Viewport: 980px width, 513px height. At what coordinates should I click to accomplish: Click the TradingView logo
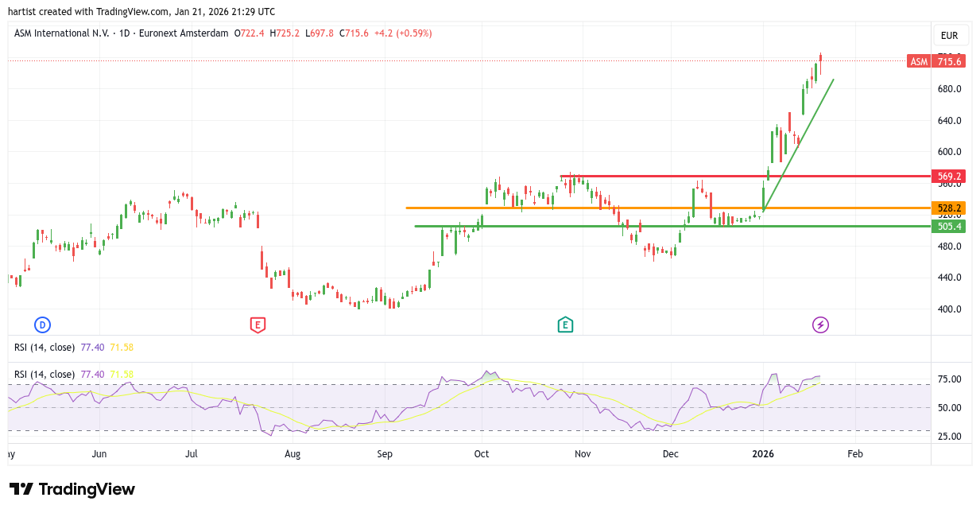[72, 489]
